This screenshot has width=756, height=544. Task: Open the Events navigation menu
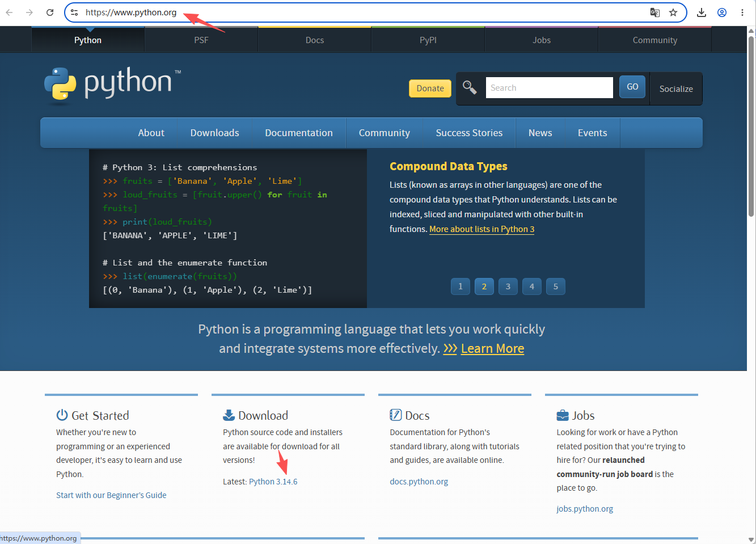click(592, 133)
